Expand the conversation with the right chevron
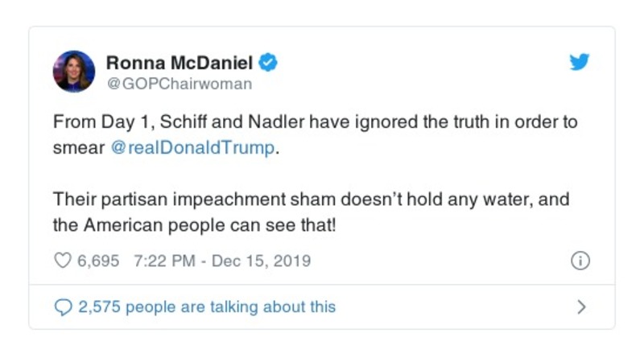 point(582,307)
